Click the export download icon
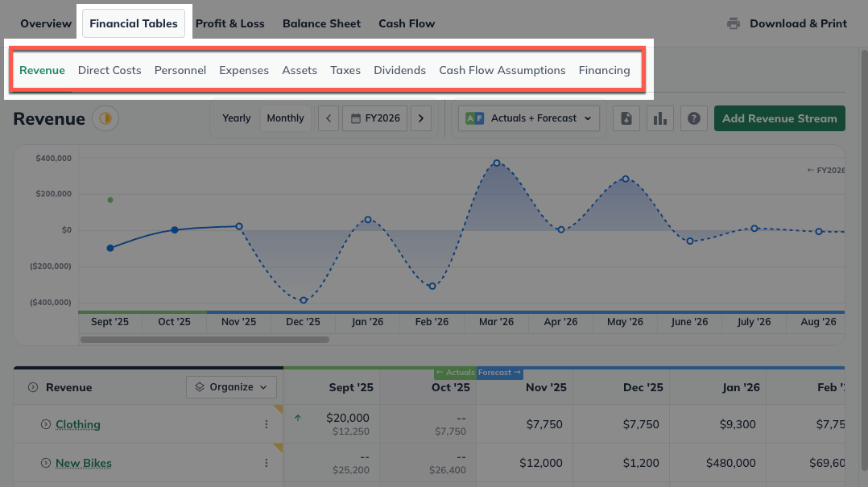Viewport: 868px width, 487px height. tap(626, 118)
